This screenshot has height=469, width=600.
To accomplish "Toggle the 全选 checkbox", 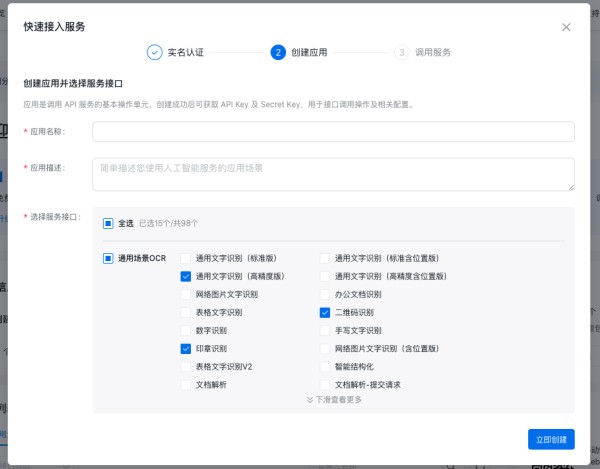I will pyautogui.click(x=108, y=223).
